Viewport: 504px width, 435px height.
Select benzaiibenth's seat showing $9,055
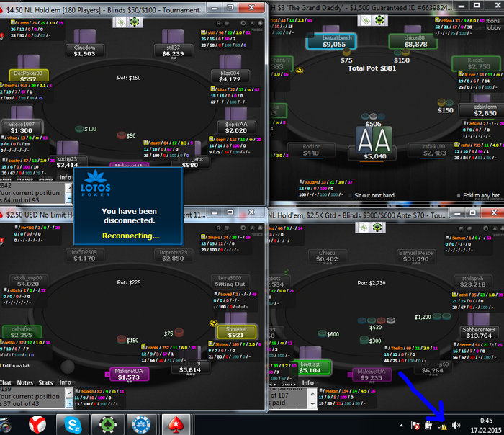[331, 41]
